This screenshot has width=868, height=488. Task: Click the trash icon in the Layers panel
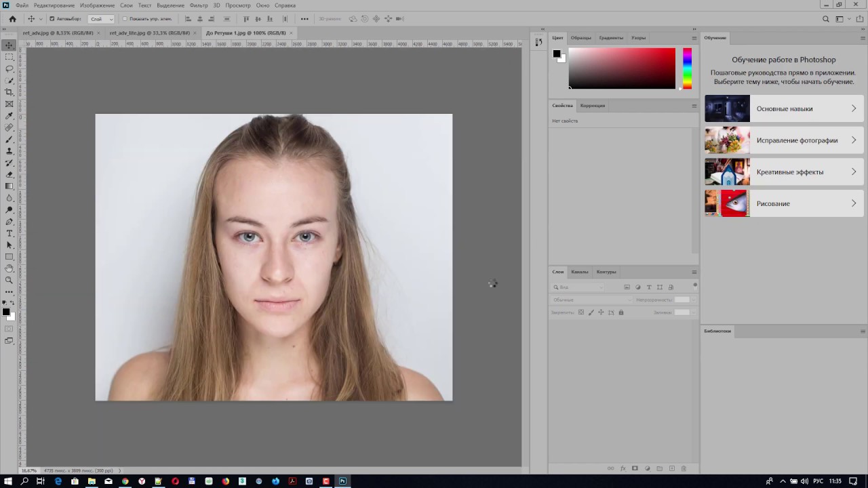(684, 468)
